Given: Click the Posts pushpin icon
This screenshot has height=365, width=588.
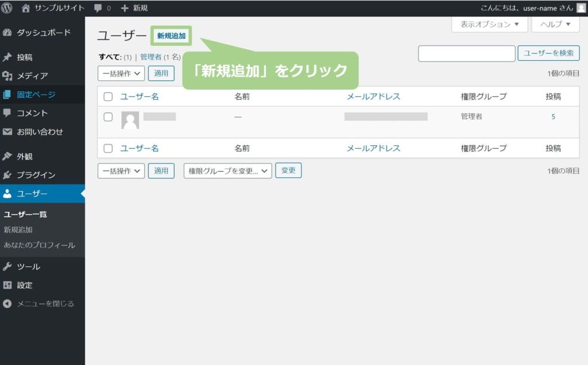Looking at the screenshot, I should pyautogui.click(x=7, y=57).
